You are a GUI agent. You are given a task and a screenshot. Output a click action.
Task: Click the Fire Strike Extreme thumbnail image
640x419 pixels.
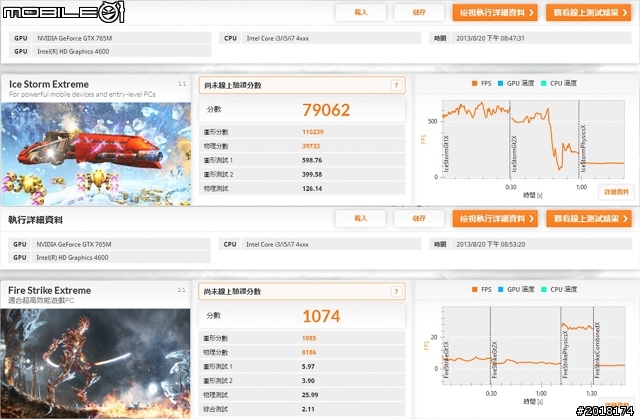click(x=96, y=363)
